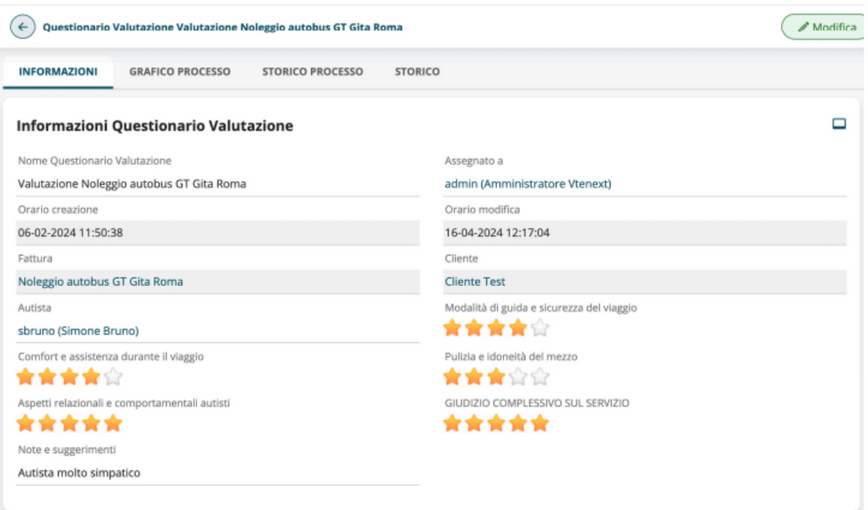Select the Informazioni tab

point(58,72)
